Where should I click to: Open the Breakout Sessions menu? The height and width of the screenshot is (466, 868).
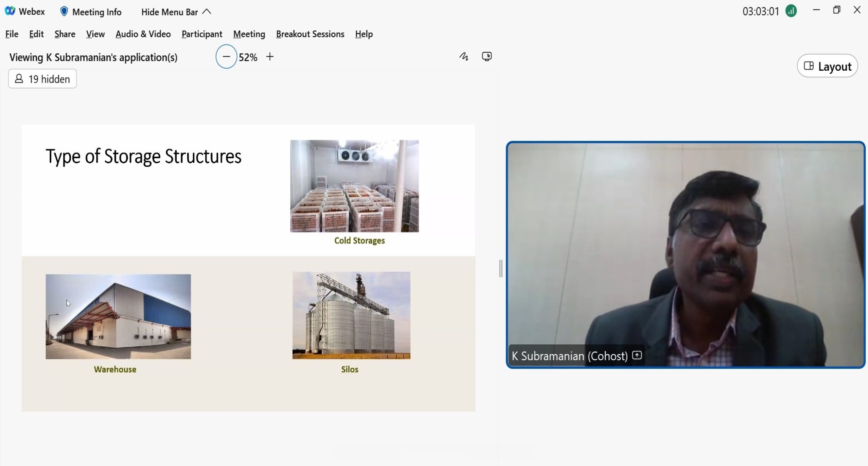[310, 34]
